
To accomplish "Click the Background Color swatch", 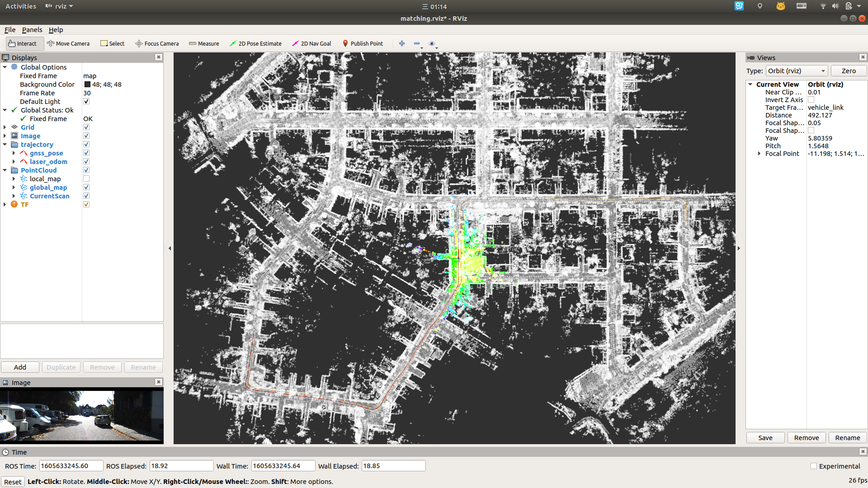I will (x=87, y=84).
